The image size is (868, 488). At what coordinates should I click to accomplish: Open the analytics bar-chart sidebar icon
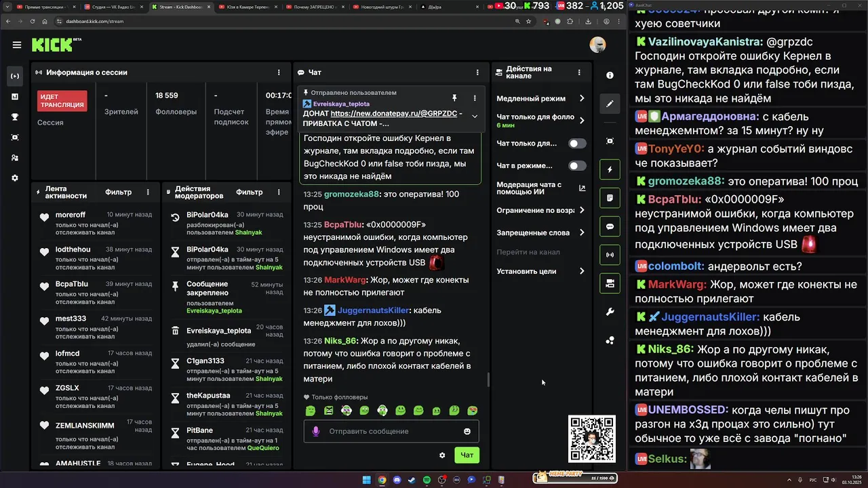(15, 96)
